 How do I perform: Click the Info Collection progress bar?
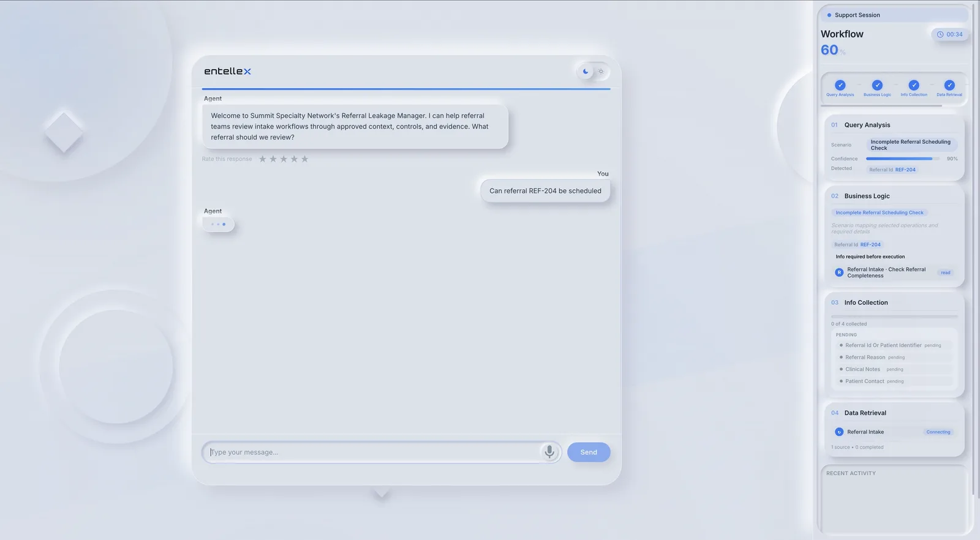coord(894,317)
